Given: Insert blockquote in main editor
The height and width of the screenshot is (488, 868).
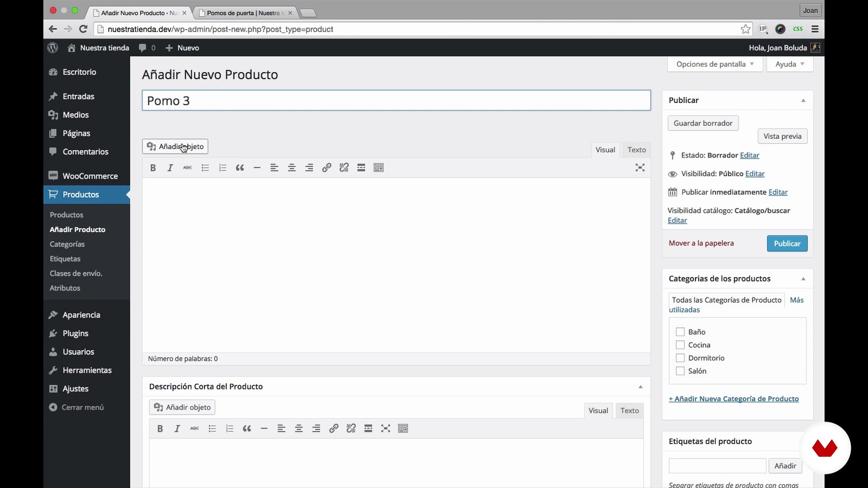Looking at the screenshot, I should pos(240,168).
